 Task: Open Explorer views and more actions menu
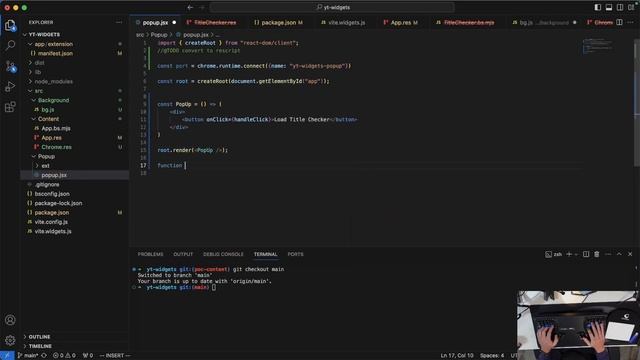pyautogui.click(x=119, y=22)
